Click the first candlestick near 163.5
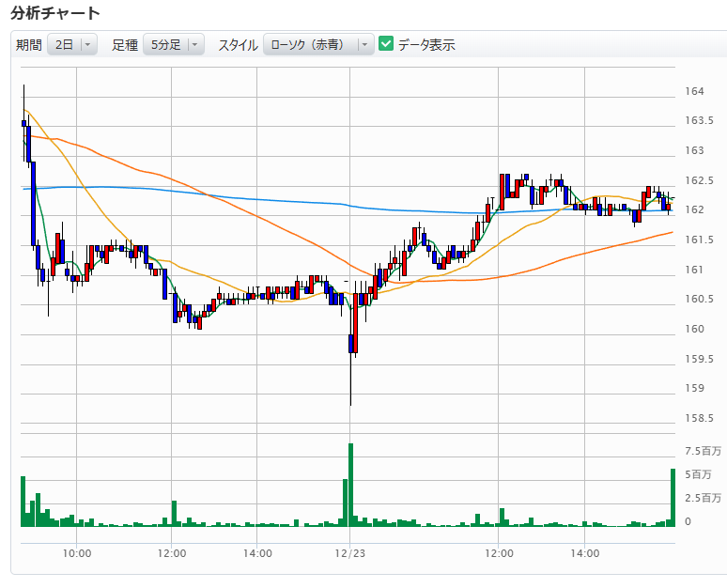 click(23, 123)
